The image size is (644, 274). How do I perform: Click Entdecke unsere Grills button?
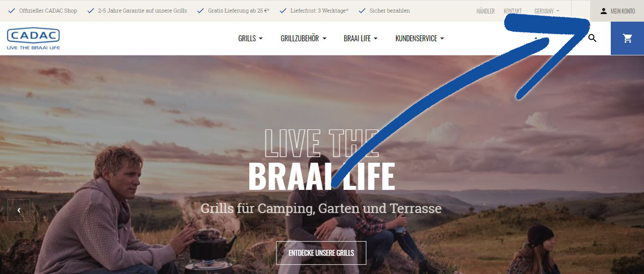pos(321,253)
